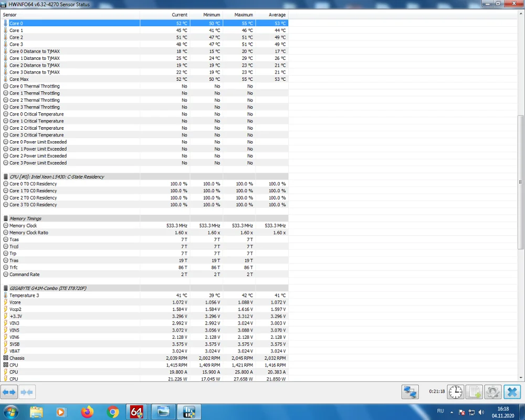Click the VBAT lightning bolt icon
The height and width of the screenshot is (420, 525).
tap(5, 351)
